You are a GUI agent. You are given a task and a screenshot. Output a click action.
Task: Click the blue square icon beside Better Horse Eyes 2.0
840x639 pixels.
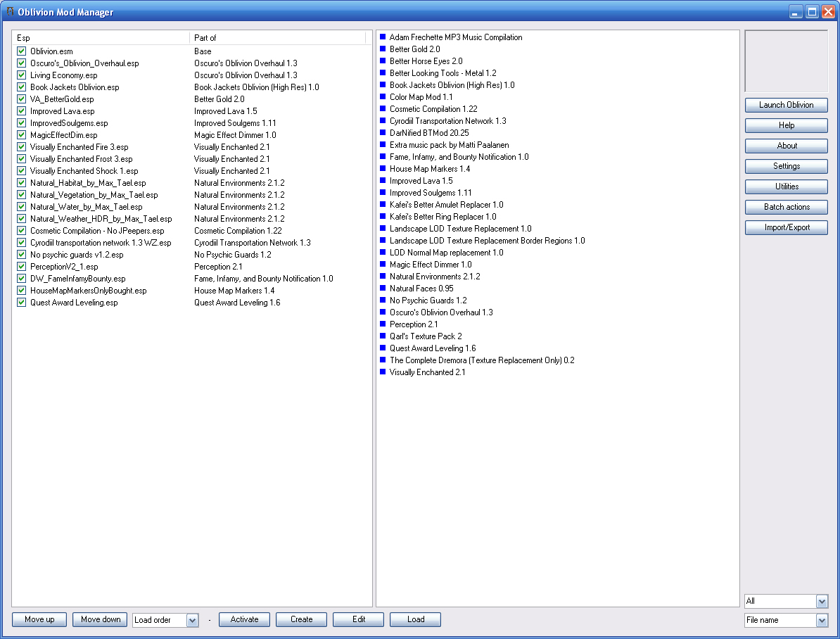coord(383,61)
